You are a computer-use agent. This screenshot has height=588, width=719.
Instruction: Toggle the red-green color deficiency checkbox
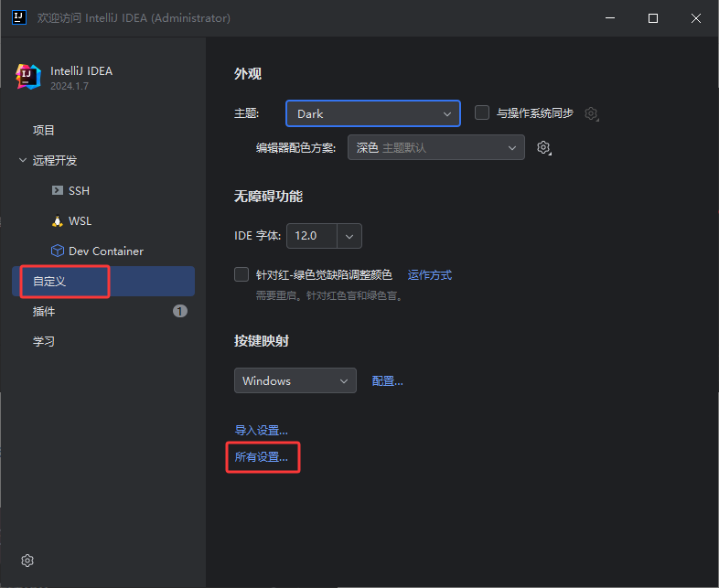point(241,274)
